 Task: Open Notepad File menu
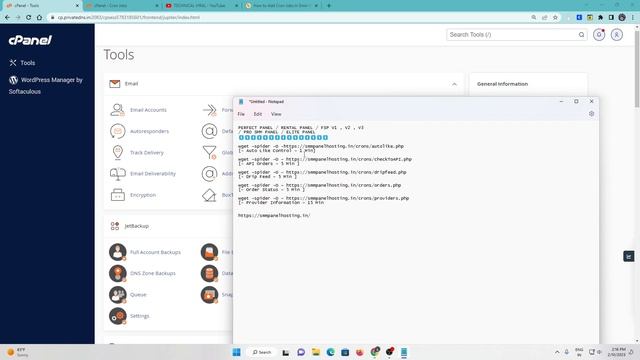point(241,114)
